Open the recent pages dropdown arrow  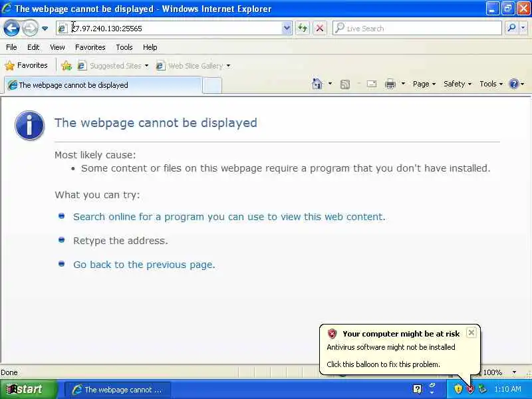coord(45,29)
